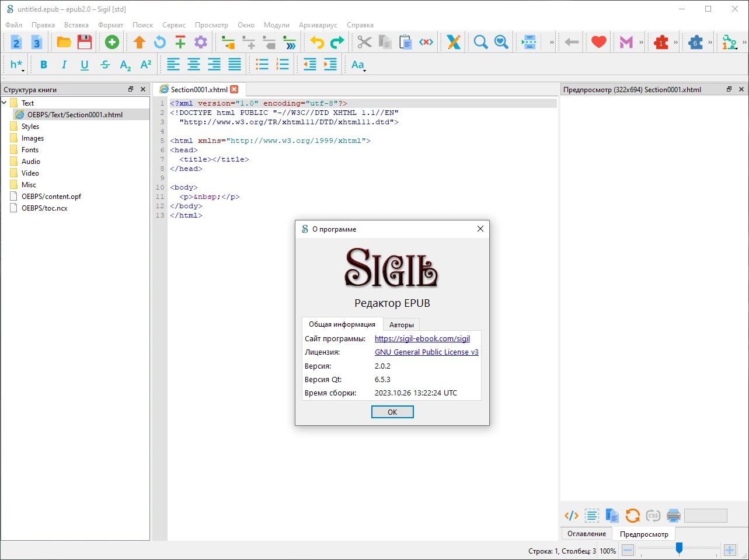Open the Inspect code icon in Preview
The width and height of the screenshot is (749, 560).
[x=571, y=516]
